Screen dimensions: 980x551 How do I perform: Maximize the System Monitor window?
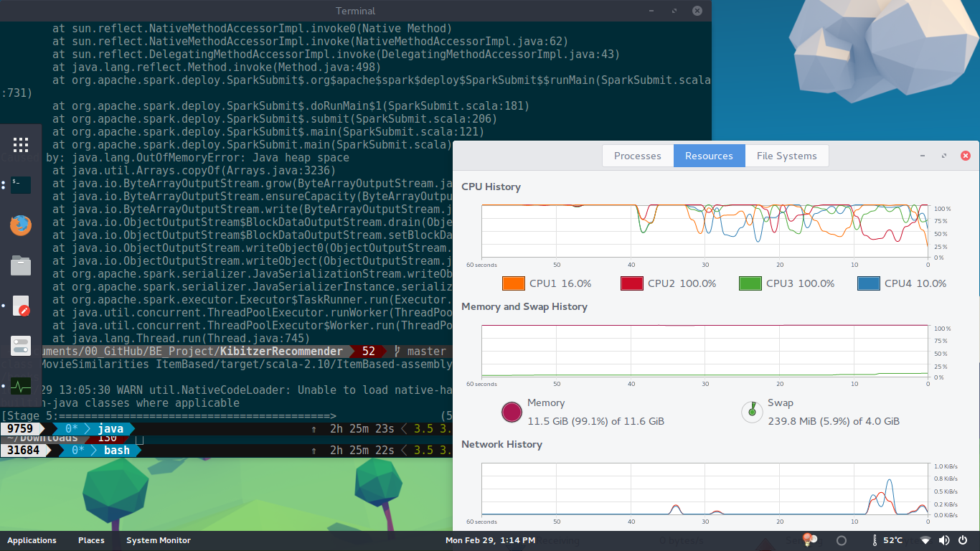[943, 156]
